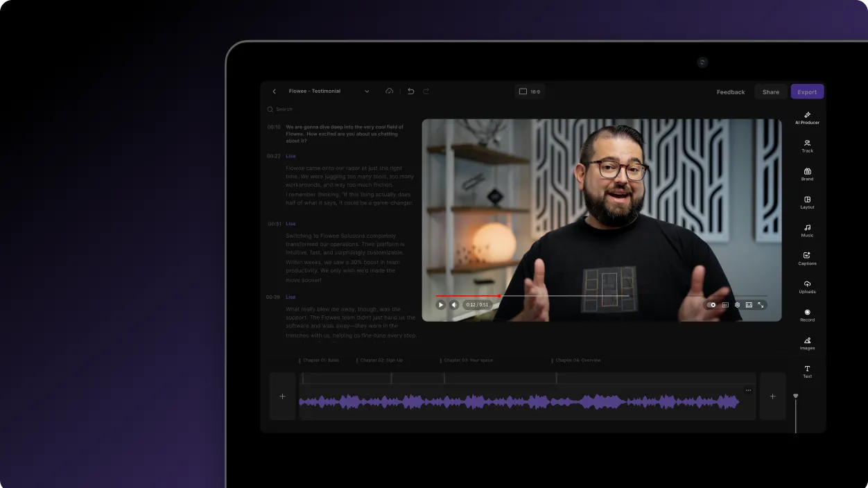
Task: Open the Brand settings panel
Action: (807, 174)
